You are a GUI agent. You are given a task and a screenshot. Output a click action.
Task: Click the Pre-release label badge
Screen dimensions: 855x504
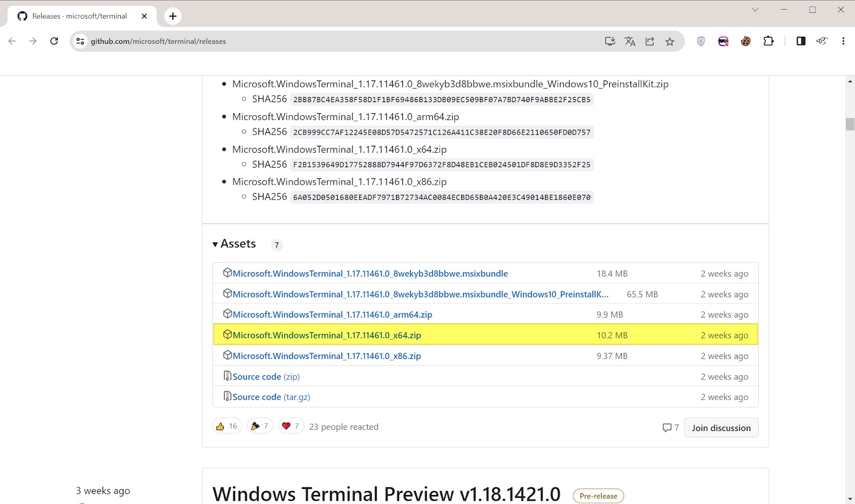598,496
